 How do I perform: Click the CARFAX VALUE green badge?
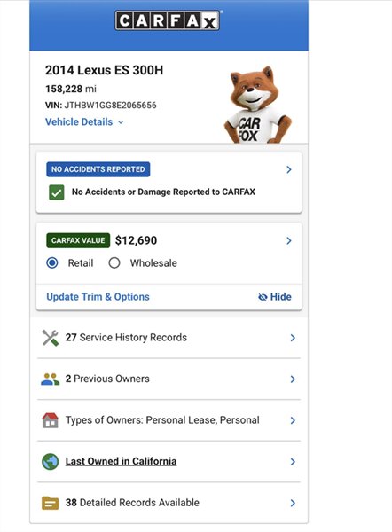click(x=78, y=240)
